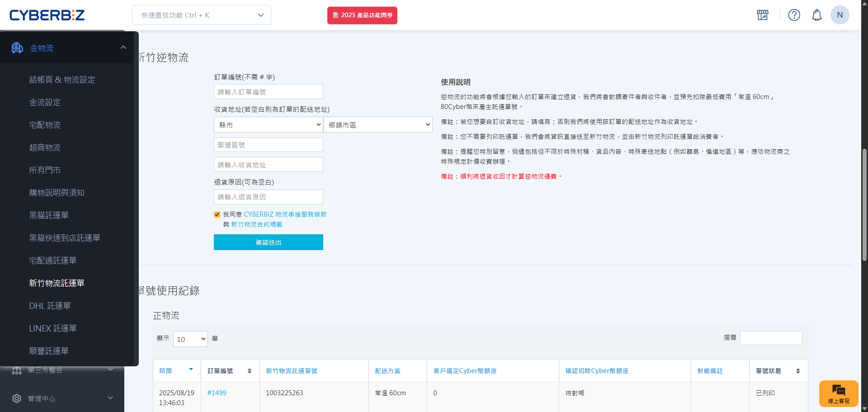This screenshot has height=412, width=868.
Task: Open 黑貓託運單 in the sidebar
Action: [49, 215]
